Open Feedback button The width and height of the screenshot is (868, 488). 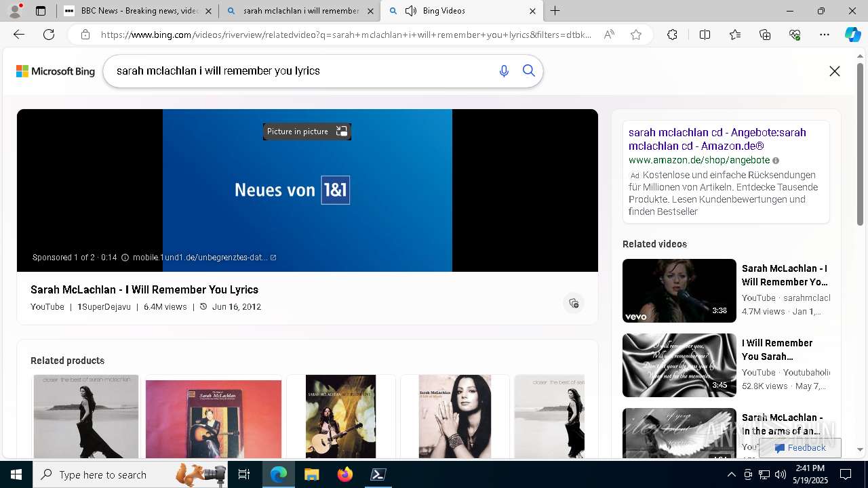[800, 448]
